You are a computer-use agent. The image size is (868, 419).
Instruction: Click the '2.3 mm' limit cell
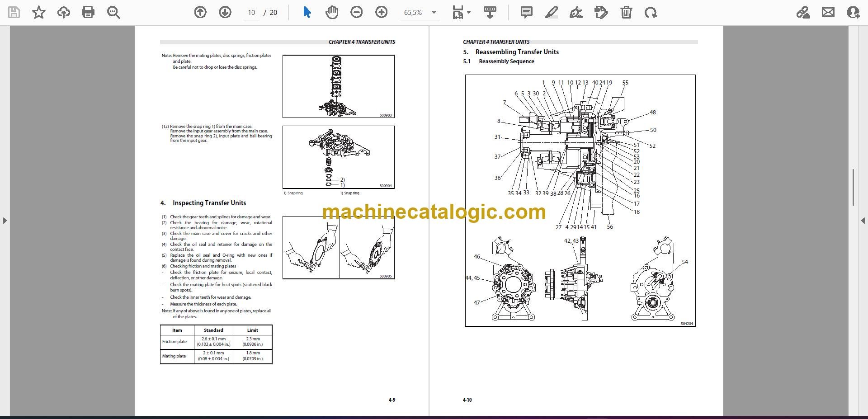[252, 342]
